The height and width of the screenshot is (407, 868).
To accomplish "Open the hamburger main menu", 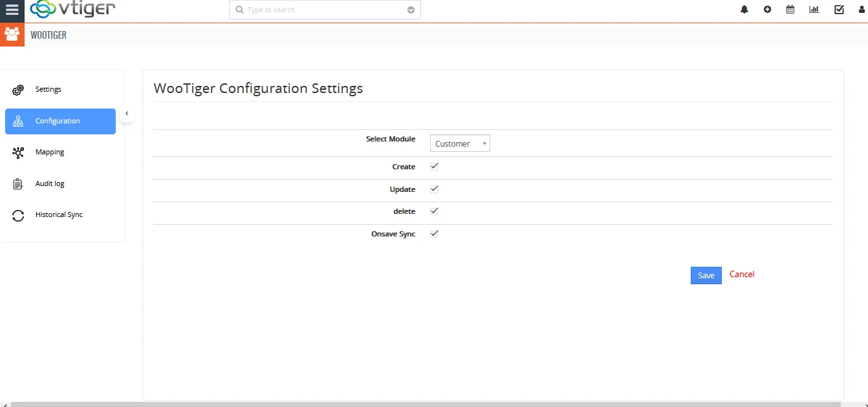I will coord(12,10).
